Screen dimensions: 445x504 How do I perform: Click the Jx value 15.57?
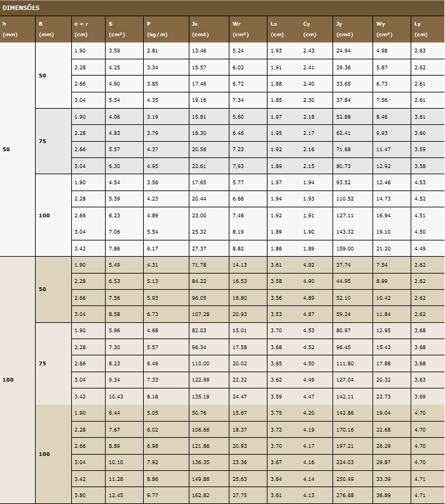point(199,67)
